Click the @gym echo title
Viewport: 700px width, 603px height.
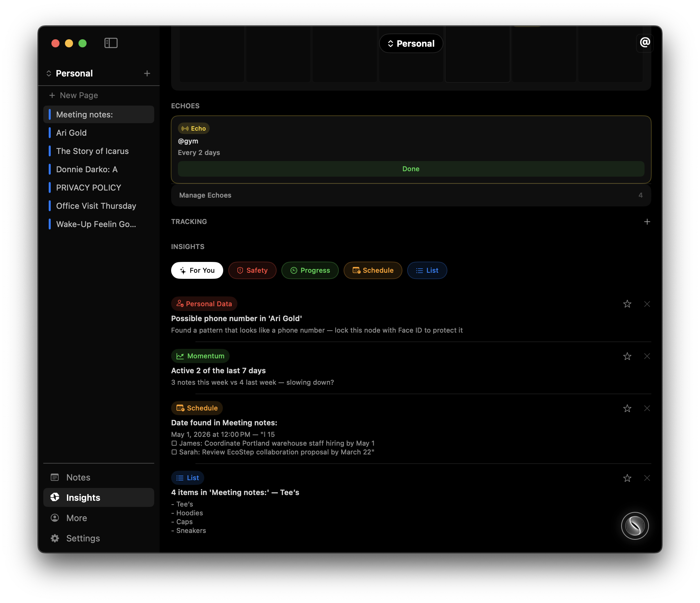coord(188,141)
